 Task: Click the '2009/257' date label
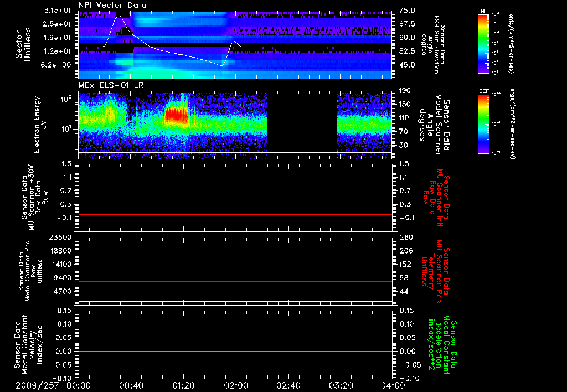point(37,385)
